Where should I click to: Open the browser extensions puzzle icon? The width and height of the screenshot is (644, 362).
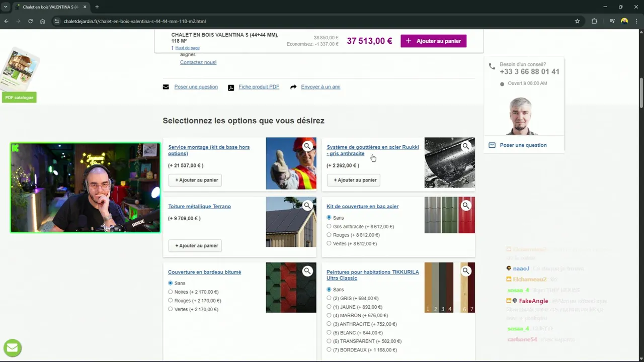pos(594,21)
